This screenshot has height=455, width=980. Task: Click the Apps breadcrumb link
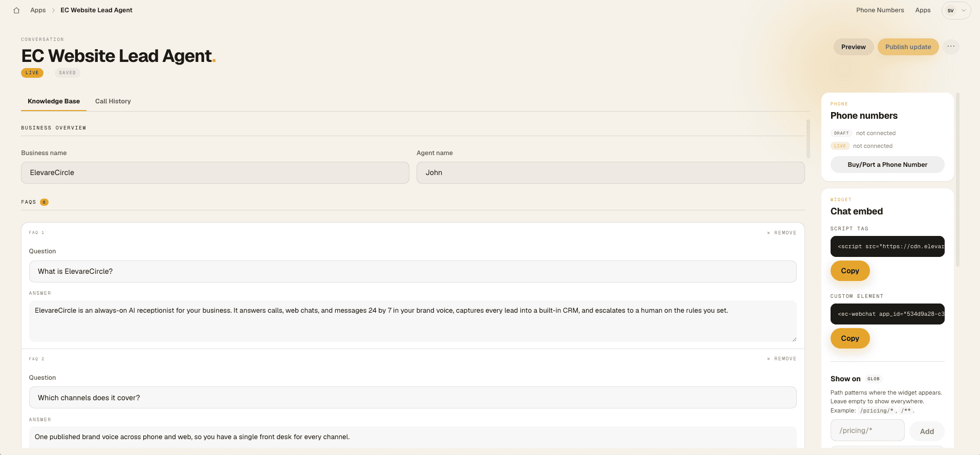tap(38, 10)
